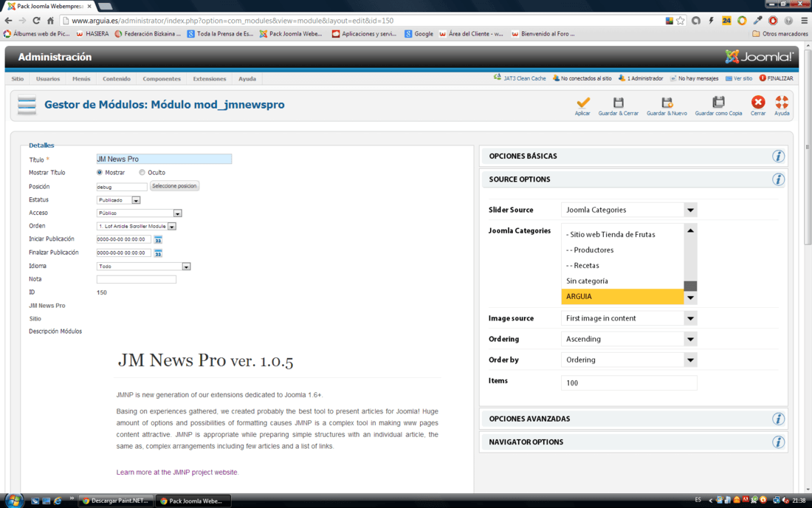The height and width of the screenshot is (508, 812).
Task: Click the FINALIZAR logout icon
Action: pyautogui.click(x=763, y=78)
